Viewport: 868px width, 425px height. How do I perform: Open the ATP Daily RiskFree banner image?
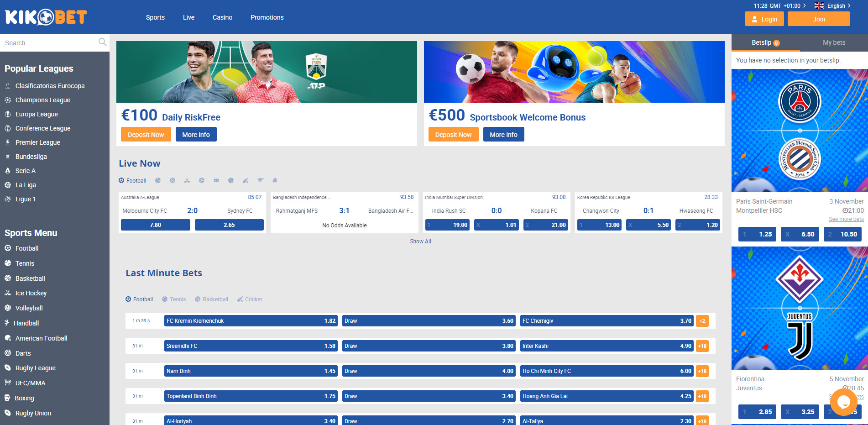click(267, 72)
